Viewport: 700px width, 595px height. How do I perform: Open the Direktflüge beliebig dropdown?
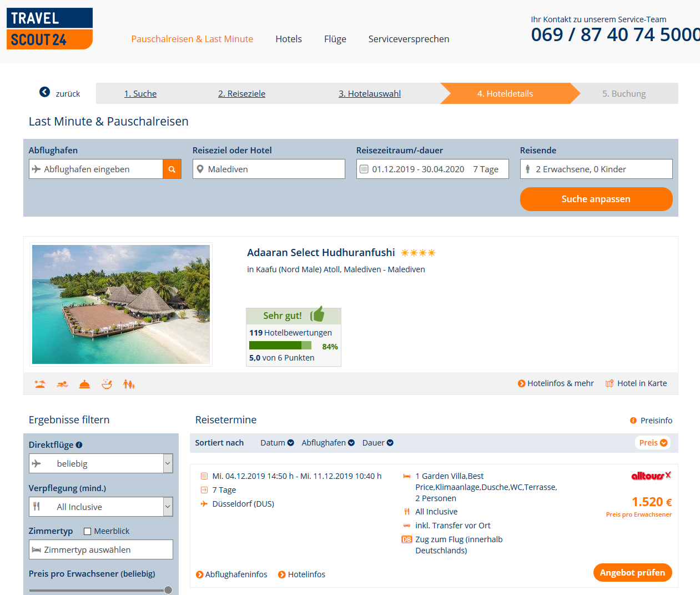pyautogui.click(x=101, y=463)
